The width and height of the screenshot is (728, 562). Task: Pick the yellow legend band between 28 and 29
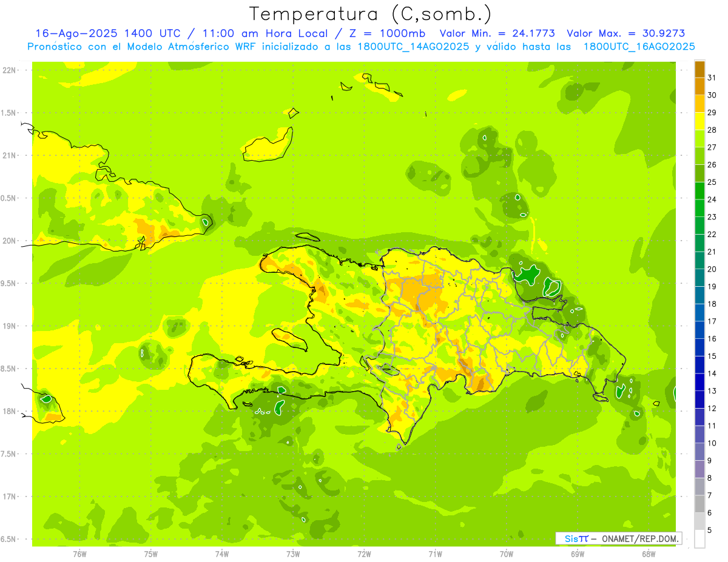tap(699, 121)
